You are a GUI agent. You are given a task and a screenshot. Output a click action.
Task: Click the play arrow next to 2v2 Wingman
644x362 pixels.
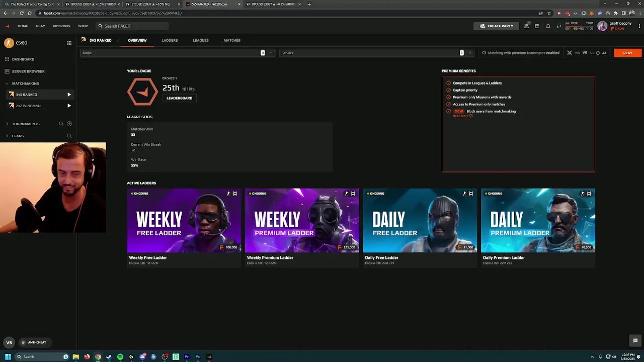click(x=69, y=106)
